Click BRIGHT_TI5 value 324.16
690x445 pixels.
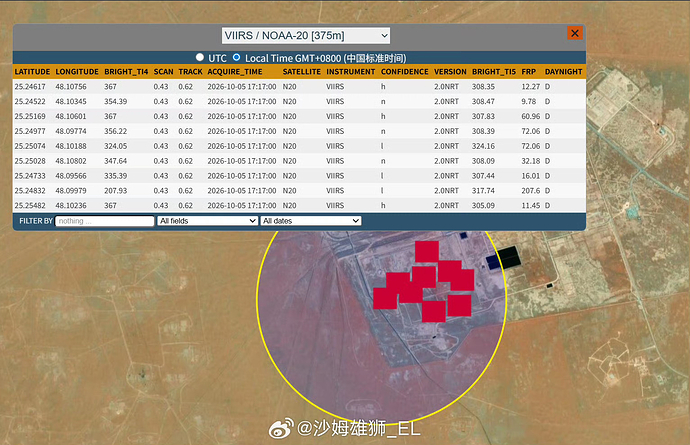(483, 146)
